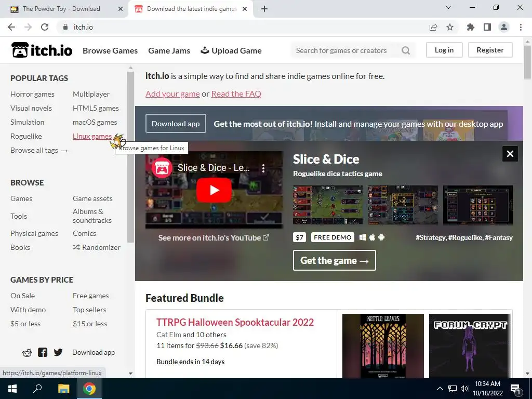Click the itch.io logo
Viewport: 532px width, 399px height.
[x=42, y=50]
